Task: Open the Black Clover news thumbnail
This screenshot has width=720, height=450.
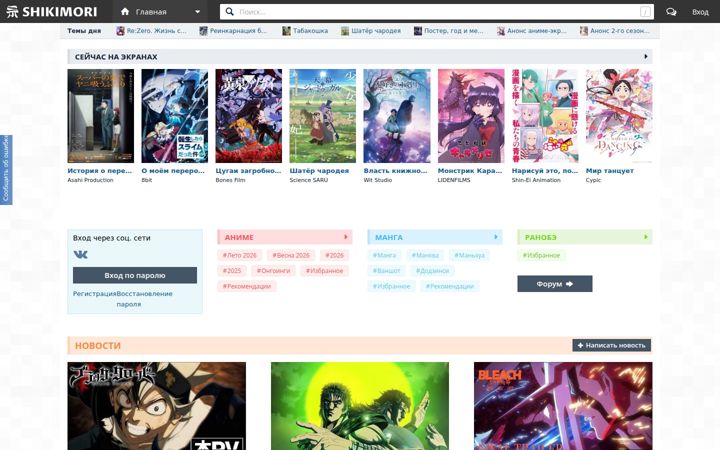Action: (x=157, y=406)
